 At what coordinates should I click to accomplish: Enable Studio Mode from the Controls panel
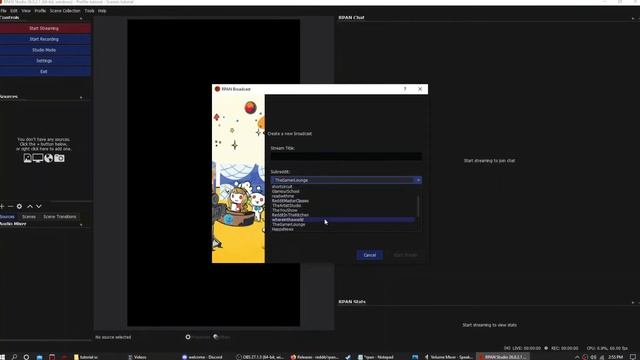[44, 50]
